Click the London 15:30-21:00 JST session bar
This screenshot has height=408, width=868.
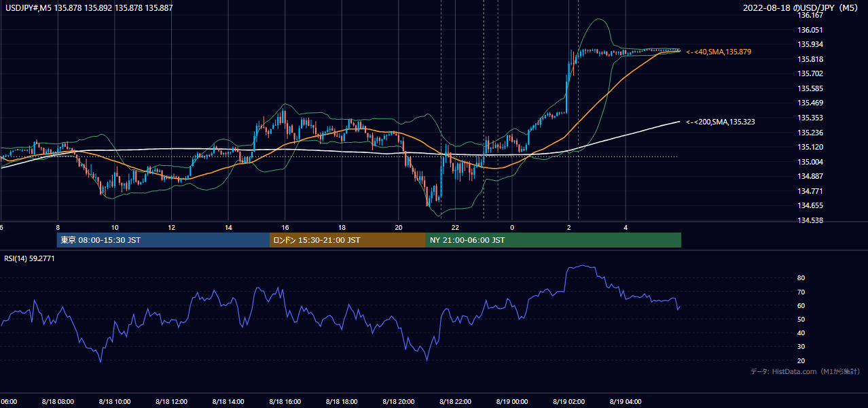click(x=348, y=240)
